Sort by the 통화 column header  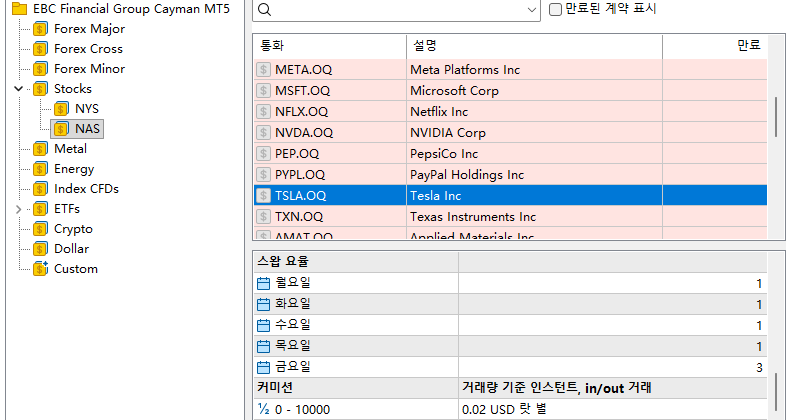(330, 46)
